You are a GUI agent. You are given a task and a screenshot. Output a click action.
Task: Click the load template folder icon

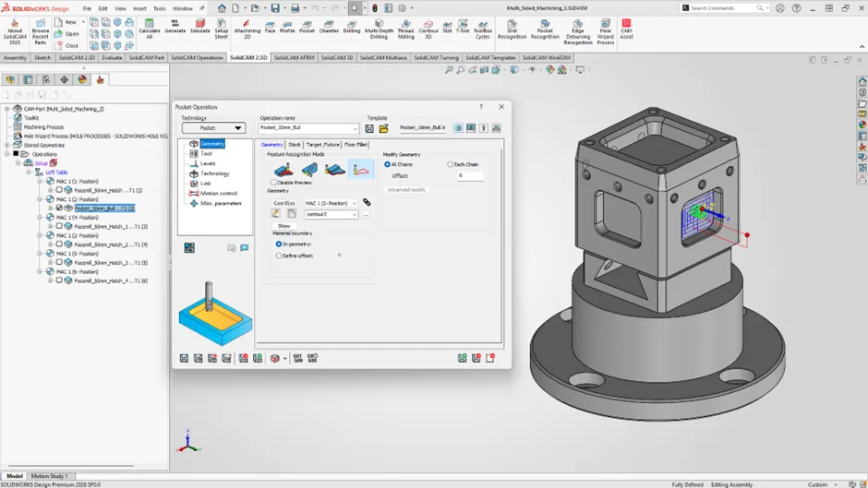click(383, 128)
